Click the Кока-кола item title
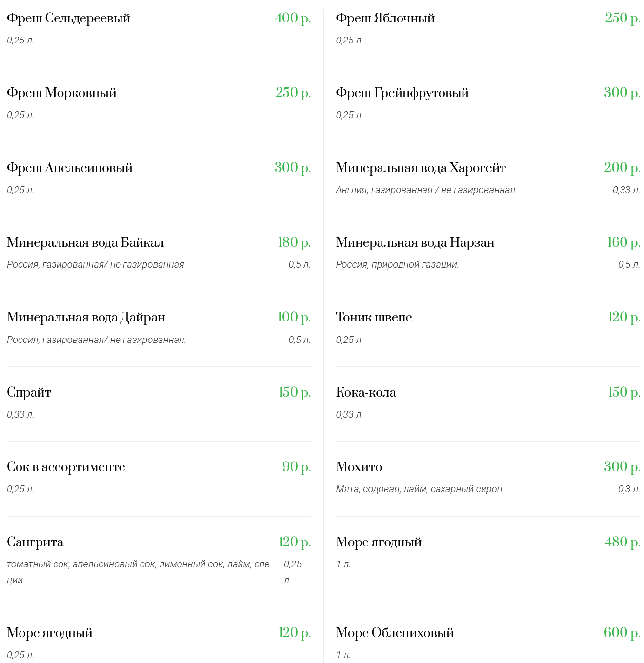The image size is (644, 663). tap(366, 392)
